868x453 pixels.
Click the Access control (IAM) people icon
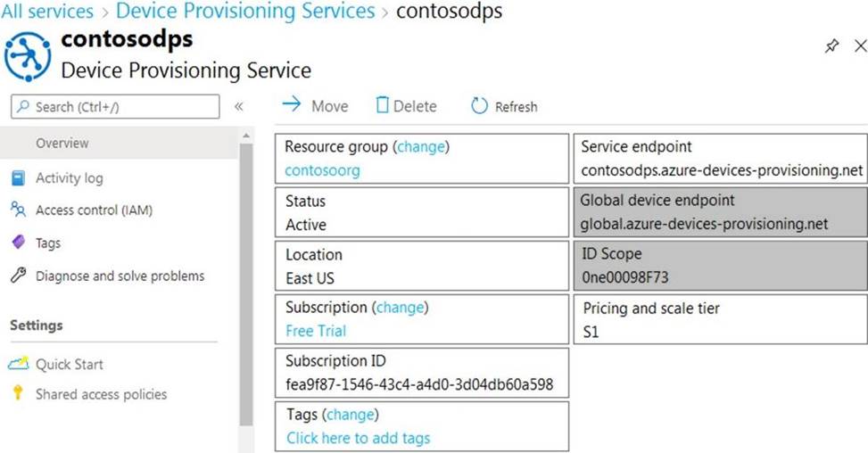(x=18, y=210)
